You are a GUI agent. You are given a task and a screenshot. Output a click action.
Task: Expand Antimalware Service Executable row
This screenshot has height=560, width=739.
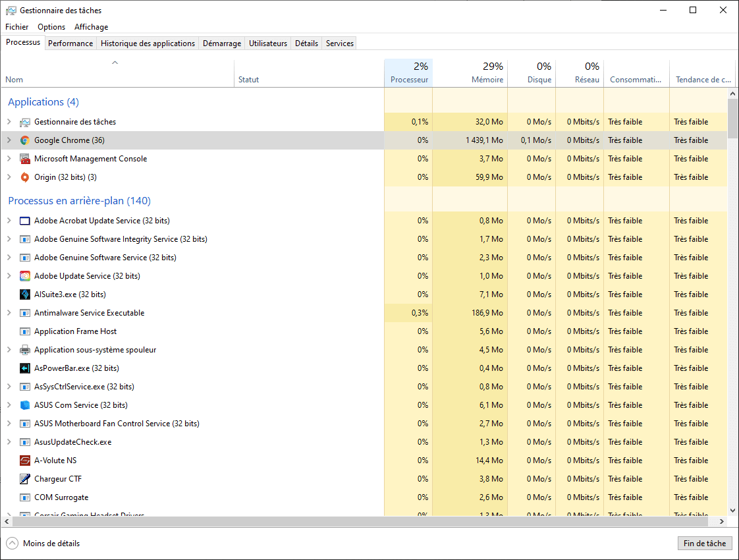click(9, 312)
